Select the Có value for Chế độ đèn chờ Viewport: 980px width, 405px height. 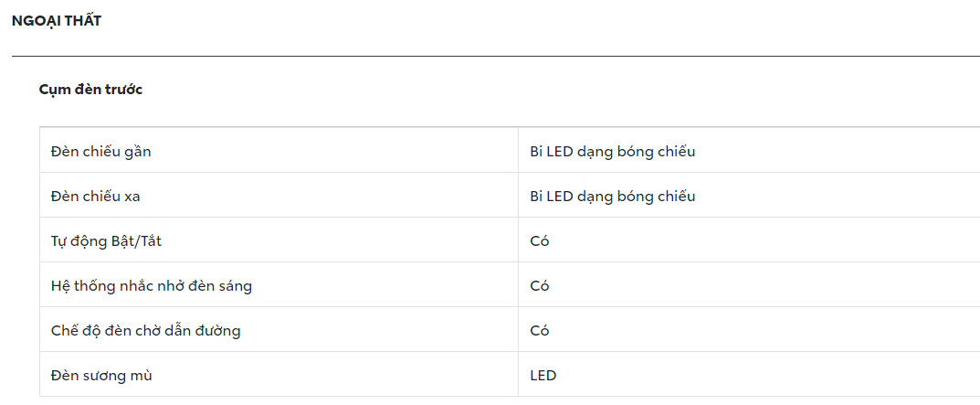click(x=540, y=331)
